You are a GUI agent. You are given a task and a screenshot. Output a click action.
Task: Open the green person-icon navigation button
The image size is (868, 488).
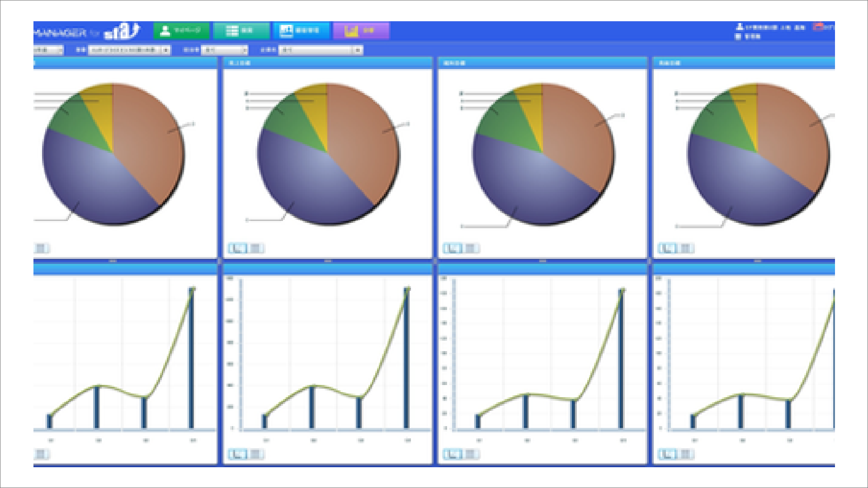[181, 31]
